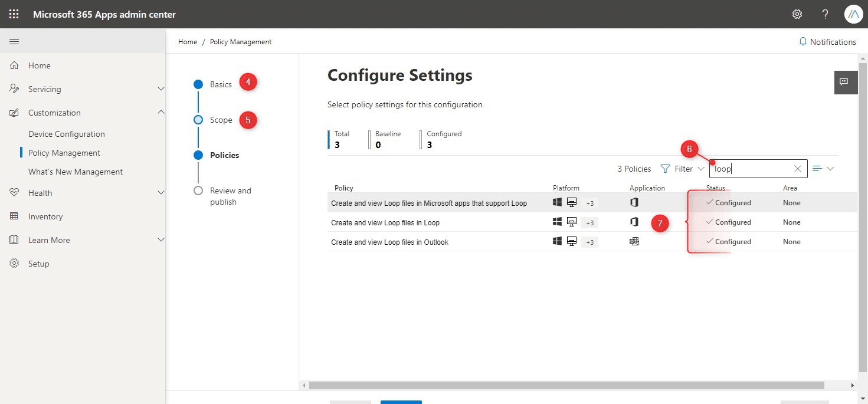Click the help question mark icon
Viewport: 868px width, 404px height.
point(826,14)
